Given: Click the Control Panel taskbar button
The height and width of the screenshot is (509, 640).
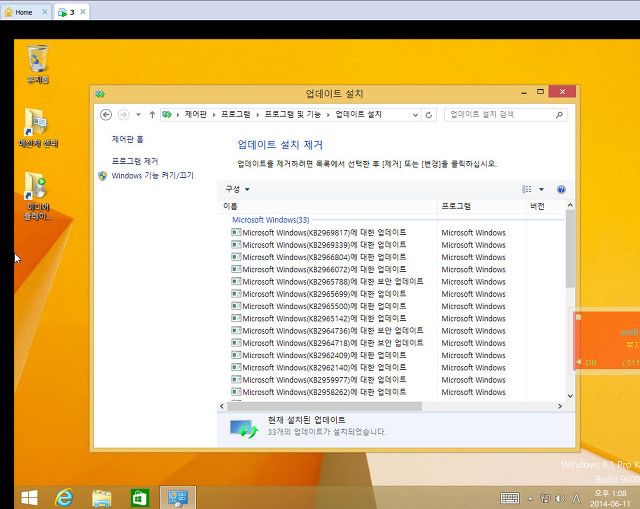Looking at the screenshot, I should (x=178, y=498).
